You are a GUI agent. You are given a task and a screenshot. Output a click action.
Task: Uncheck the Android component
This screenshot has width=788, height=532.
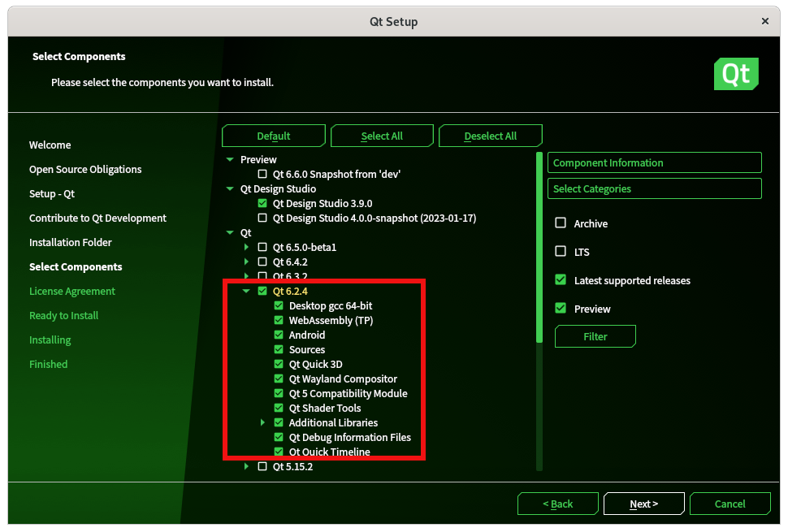[x=279, y=334]
